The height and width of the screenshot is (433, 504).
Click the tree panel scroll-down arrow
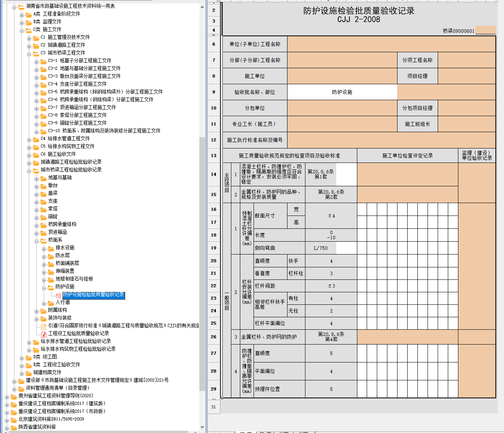point(202,427)
